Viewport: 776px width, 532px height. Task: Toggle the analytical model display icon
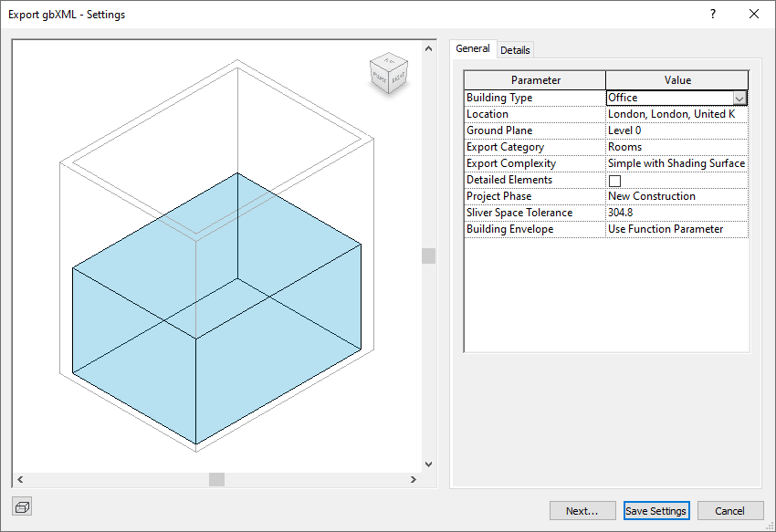22,506
